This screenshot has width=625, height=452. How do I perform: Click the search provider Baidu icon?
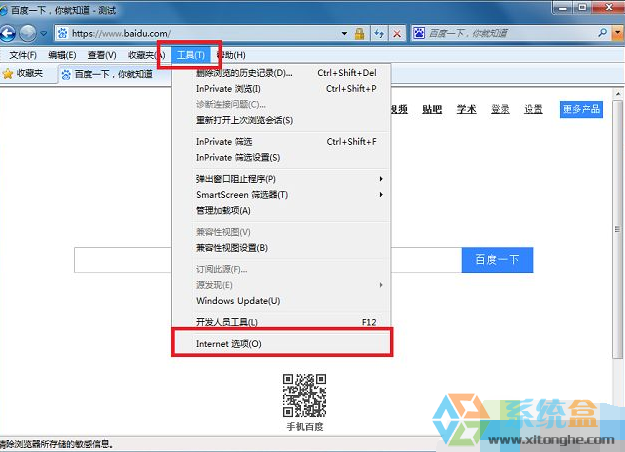pyautogui.click(x=419, y=33)
